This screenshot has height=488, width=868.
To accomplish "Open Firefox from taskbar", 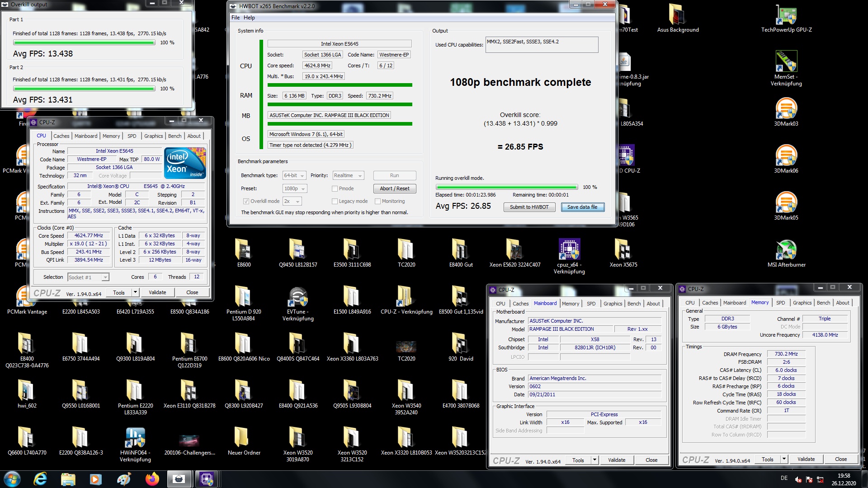I will 152,479.
